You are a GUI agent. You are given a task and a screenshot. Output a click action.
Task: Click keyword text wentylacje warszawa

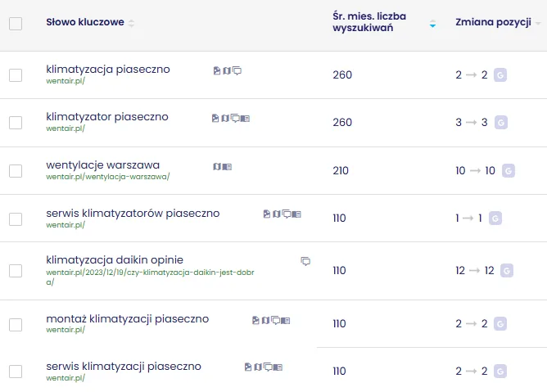[103, 165]
